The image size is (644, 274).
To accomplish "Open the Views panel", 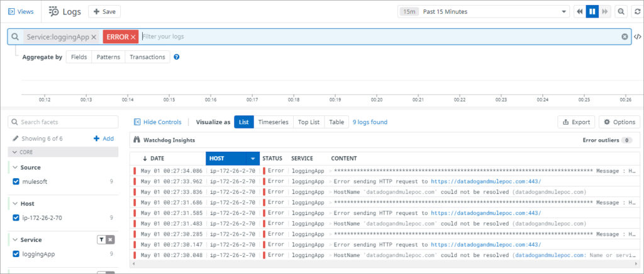I will [21, 11].
